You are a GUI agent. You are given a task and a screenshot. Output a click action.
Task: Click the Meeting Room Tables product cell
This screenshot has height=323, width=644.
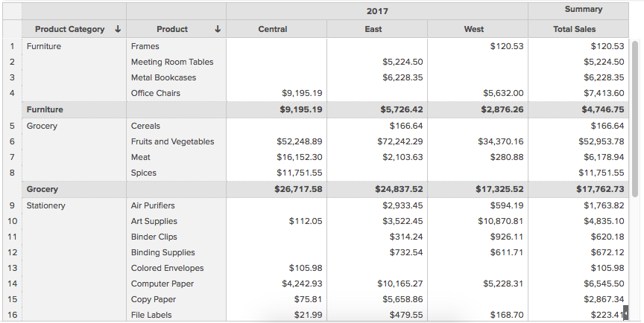pos(172,62)
